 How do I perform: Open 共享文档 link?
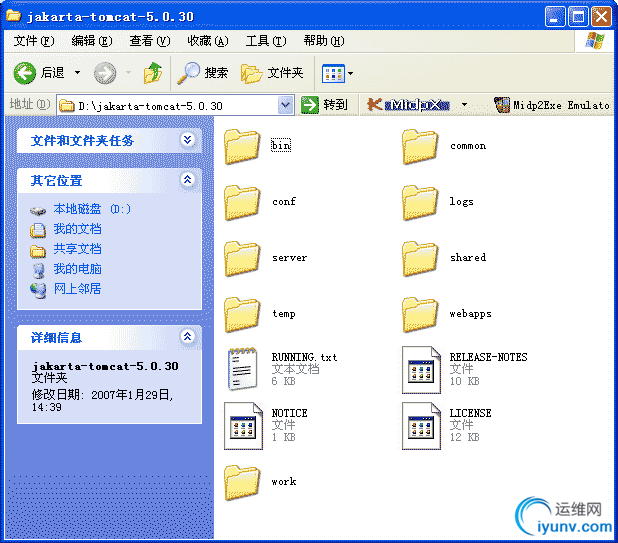(78, 249)
